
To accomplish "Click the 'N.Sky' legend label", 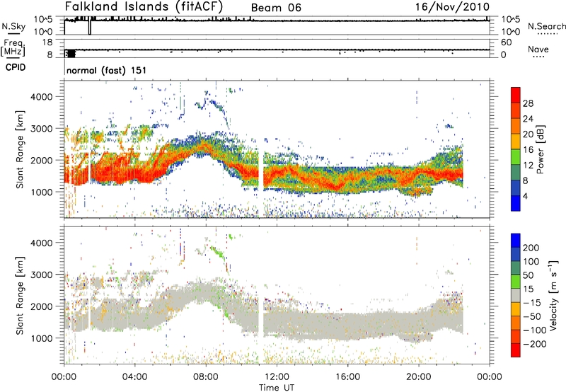I will point(13,26).
